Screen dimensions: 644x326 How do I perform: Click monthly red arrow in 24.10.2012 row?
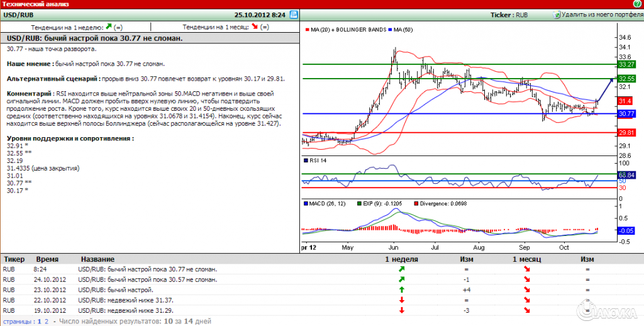(526, 279)
